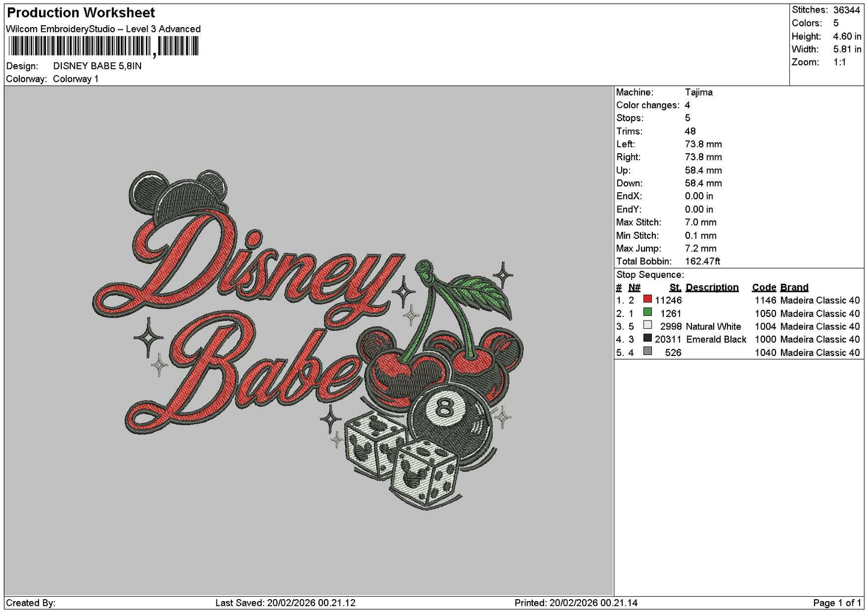Viewport: 868px width, 613px height.
Task: Click the gray thread color swatch
Action: [648, 352]
